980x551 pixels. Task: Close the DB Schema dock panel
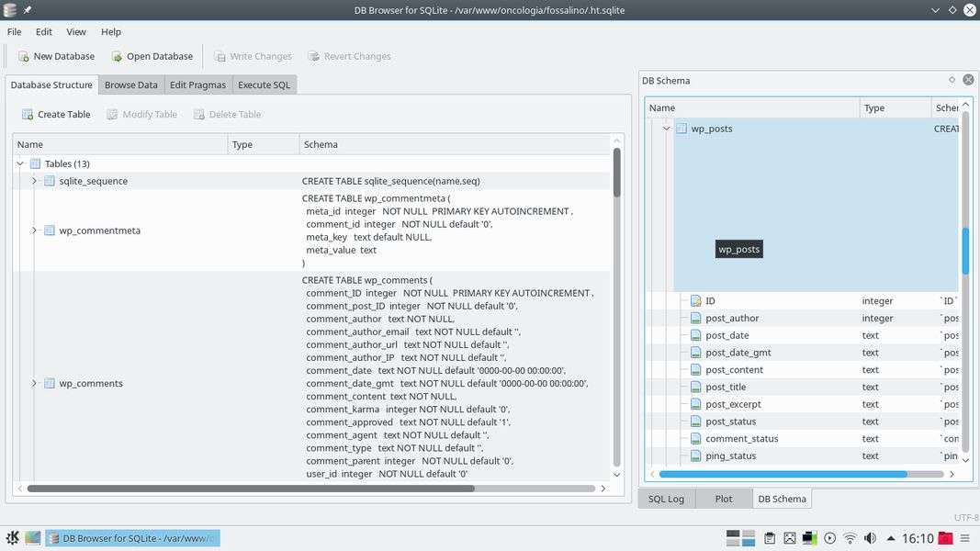[x=967, y=80]
